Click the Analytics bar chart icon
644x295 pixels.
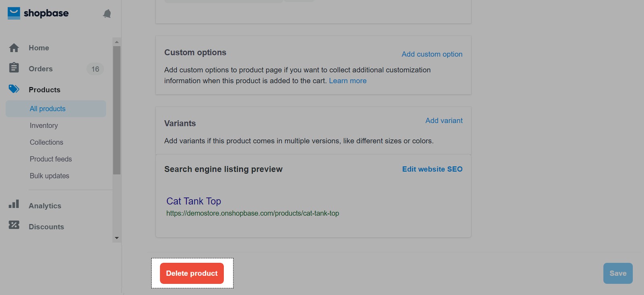(14, 204)
